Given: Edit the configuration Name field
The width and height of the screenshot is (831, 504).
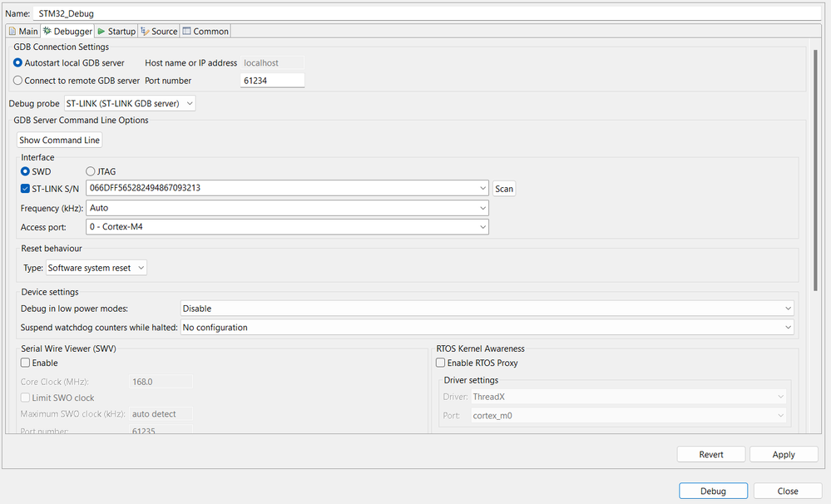Looking at the screenshot, I should (428, 13).
